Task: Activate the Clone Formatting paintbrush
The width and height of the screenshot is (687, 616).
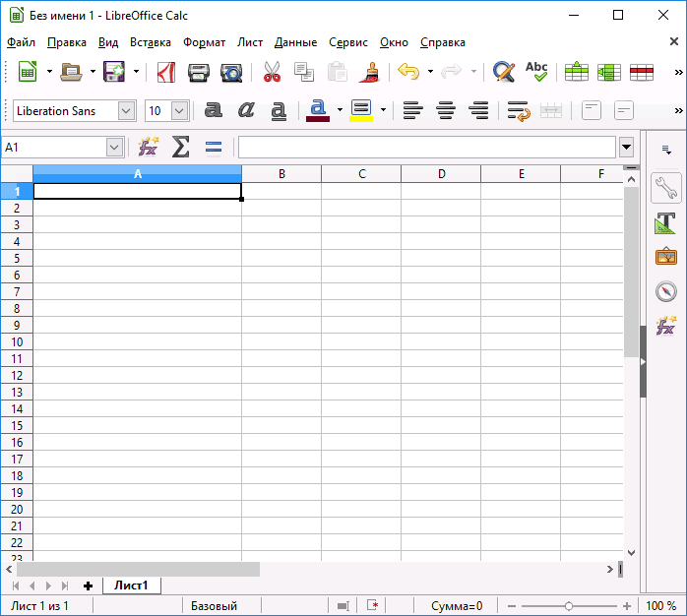Action: click(x=369, y=72)
